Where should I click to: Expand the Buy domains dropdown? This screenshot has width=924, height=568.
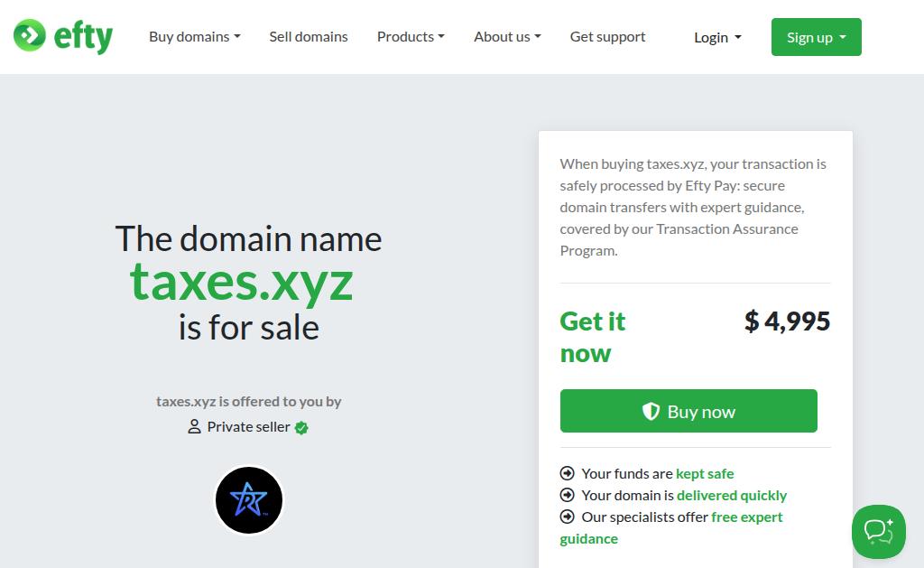[x=195, y=37]
